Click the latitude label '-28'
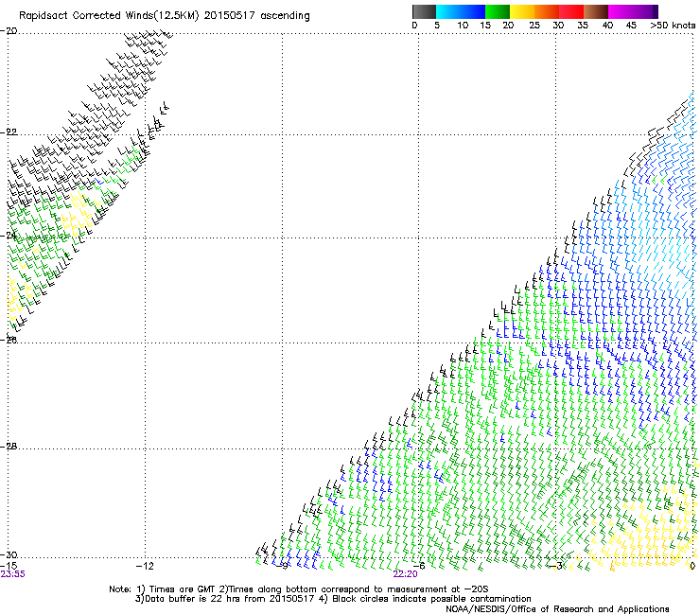700x615 pixels. pos(9,447)
